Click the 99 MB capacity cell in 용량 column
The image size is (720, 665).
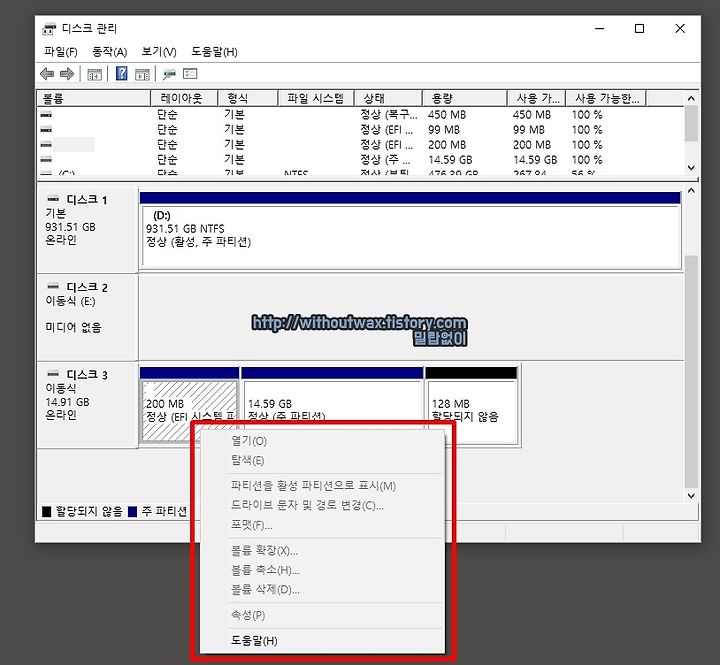tap(444, 130)
